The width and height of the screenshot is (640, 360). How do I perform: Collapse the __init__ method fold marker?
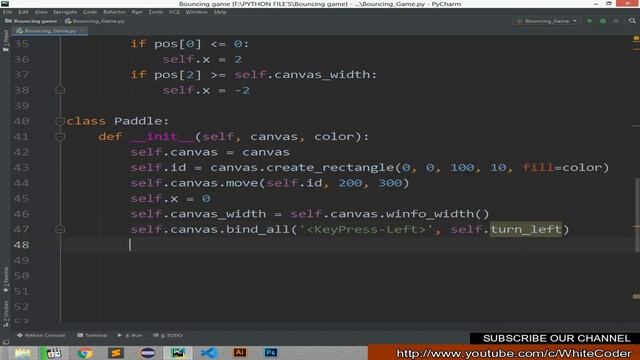point(60,136)
